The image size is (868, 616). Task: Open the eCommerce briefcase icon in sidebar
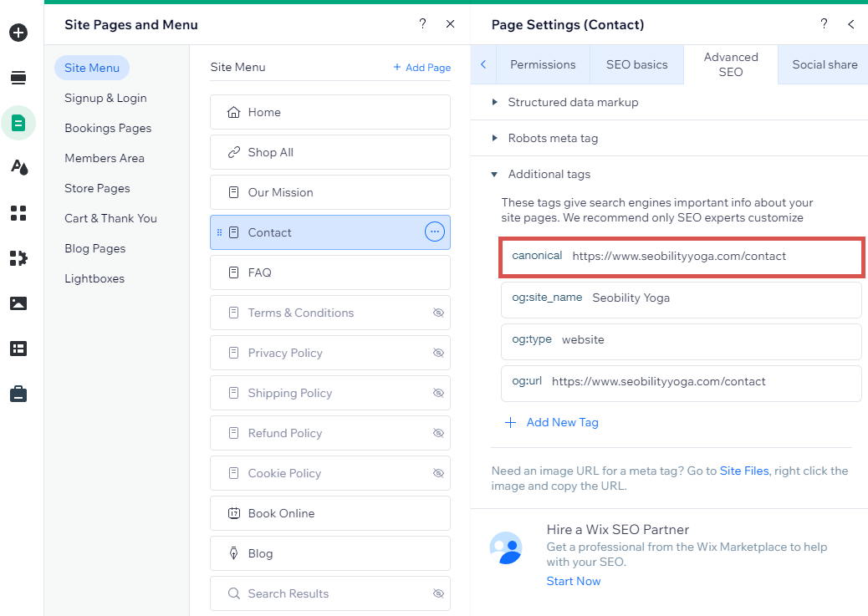[18, 395]
